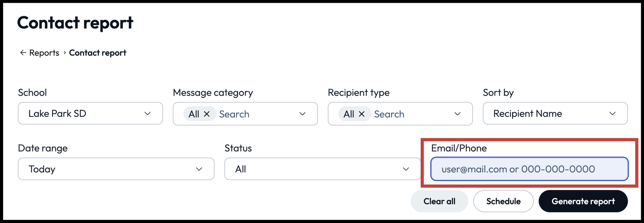Click Clear all to reset filters
644x223 pixels.
(439, 201)
